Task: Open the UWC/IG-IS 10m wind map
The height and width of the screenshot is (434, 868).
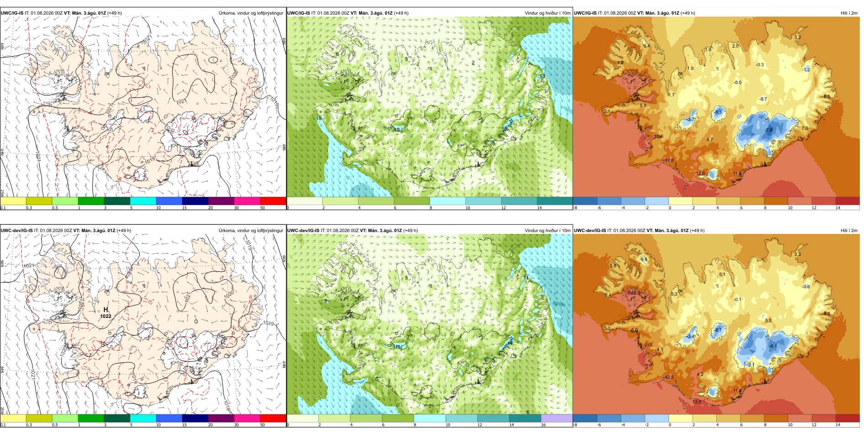Action: (429, 107)
